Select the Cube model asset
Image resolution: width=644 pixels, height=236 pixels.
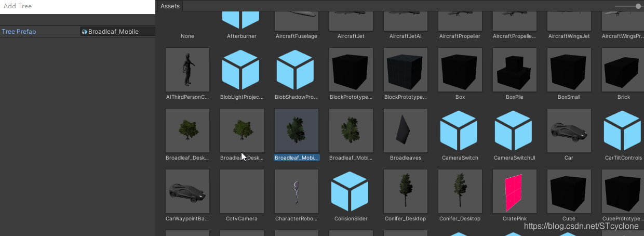point(569,191)
